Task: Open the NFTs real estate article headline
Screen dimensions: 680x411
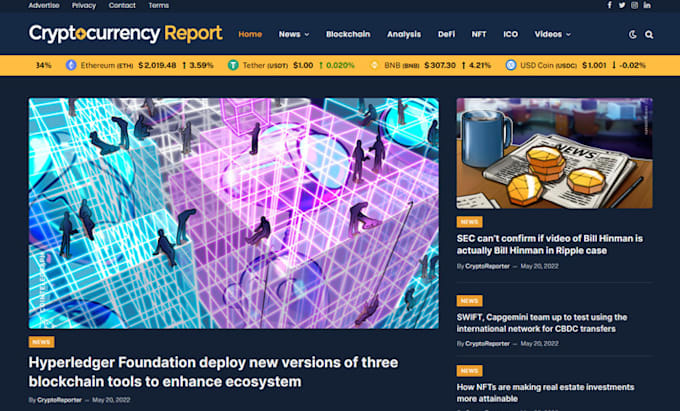Action: [x=545, y=393]
